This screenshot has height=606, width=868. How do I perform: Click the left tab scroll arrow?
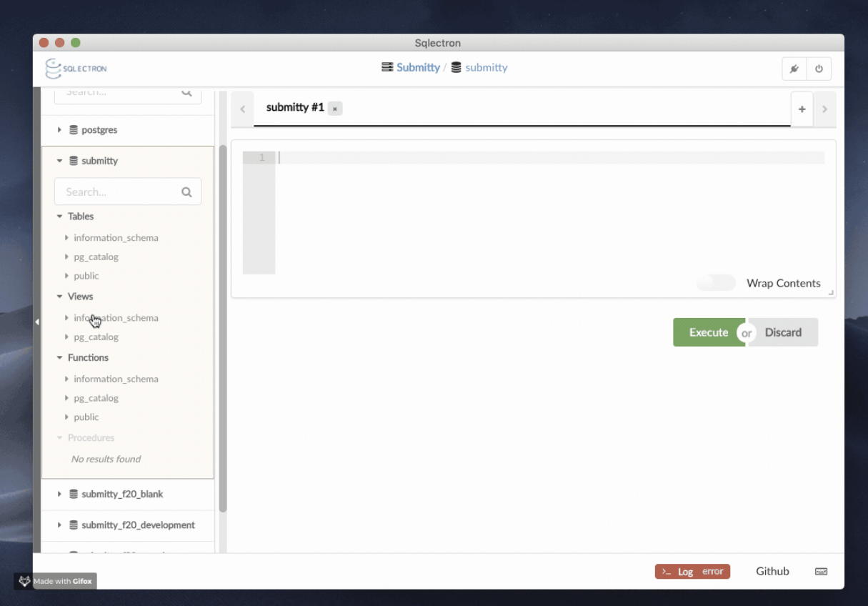pos(243,109)
